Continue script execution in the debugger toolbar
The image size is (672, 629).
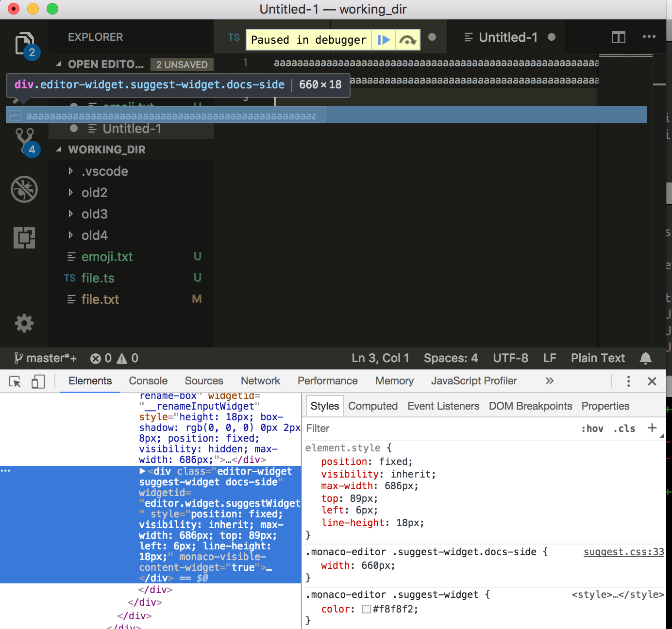(384, 40)
